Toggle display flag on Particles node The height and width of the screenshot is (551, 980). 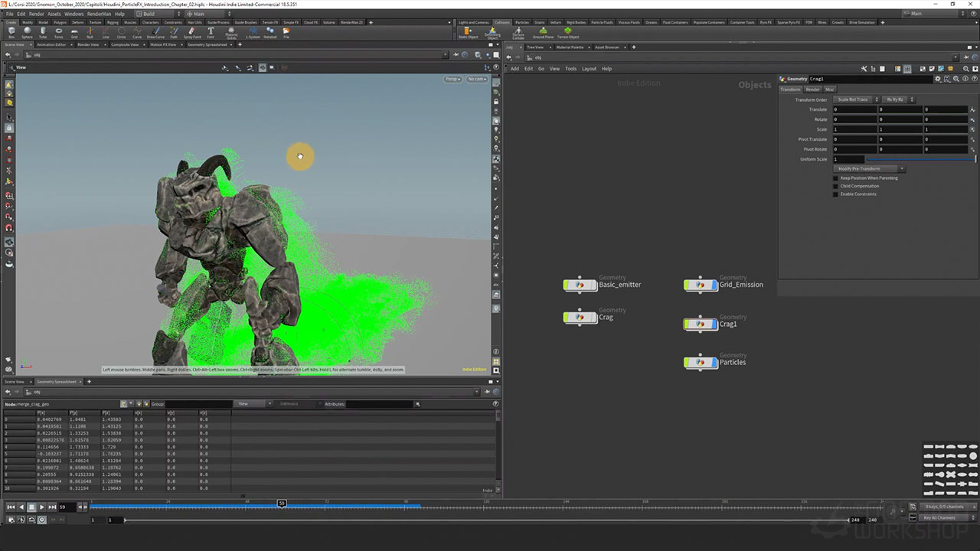pos(714,362)
